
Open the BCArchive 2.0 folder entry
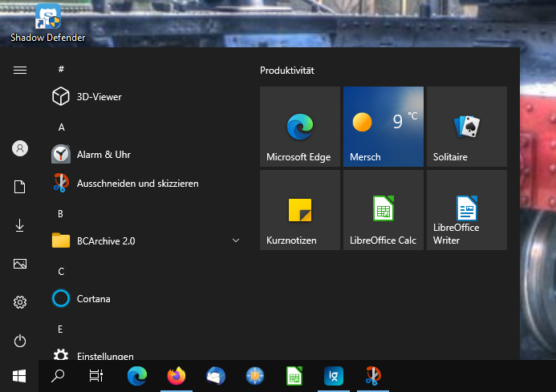[x=147, y=241]
